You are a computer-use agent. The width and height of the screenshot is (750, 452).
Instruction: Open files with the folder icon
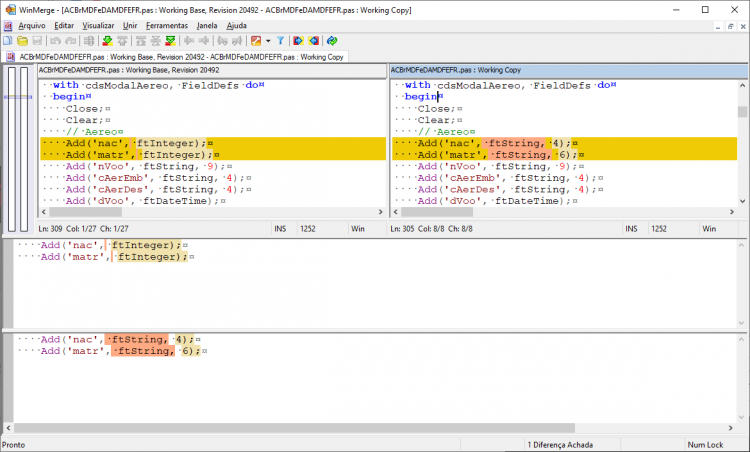click(22, 41)
